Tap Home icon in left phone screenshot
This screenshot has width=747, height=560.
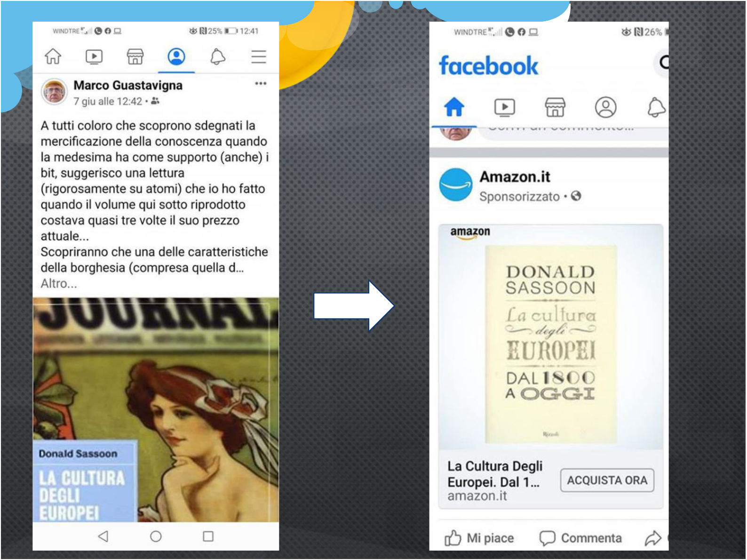click(53, 56)
